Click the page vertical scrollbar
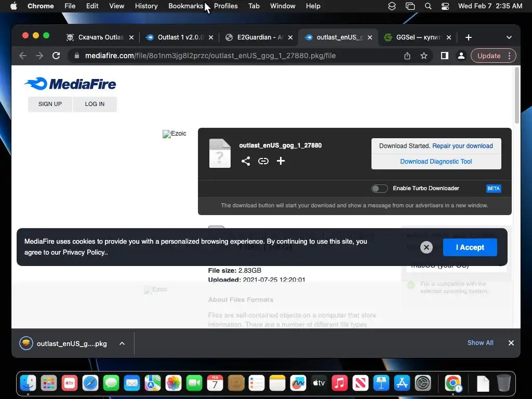532x399 pixels. coord(517,96)
